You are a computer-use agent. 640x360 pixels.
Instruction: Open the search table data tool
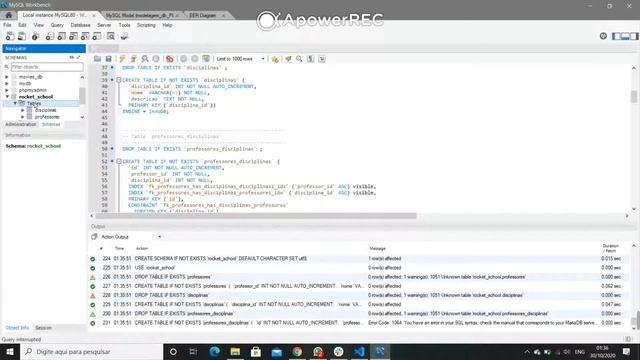111,36
